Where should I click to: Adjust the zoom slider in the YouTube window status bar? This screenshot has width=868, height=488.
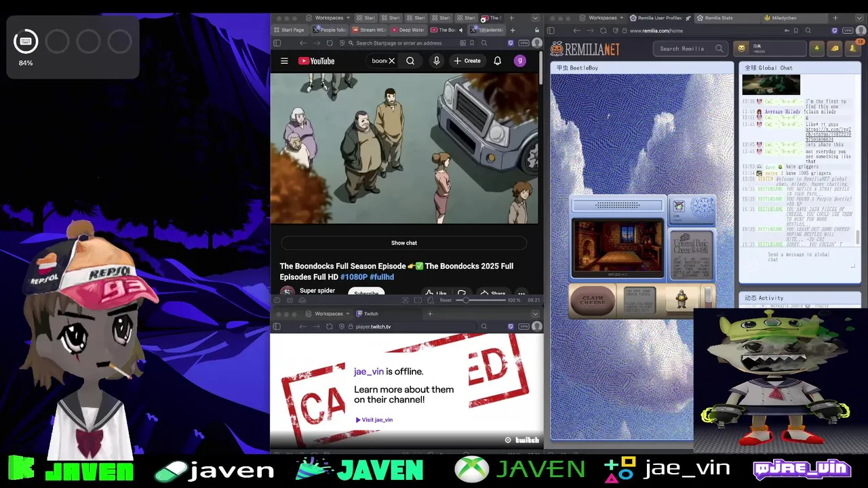tap(480, 300)
